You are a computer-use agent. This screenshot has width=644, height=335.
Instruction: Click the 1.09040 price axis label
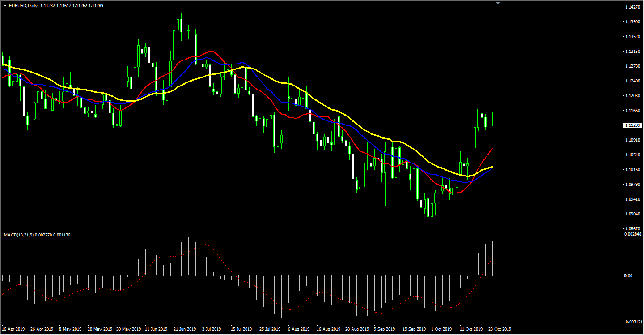pyautogui.click(x=631, y=214)
